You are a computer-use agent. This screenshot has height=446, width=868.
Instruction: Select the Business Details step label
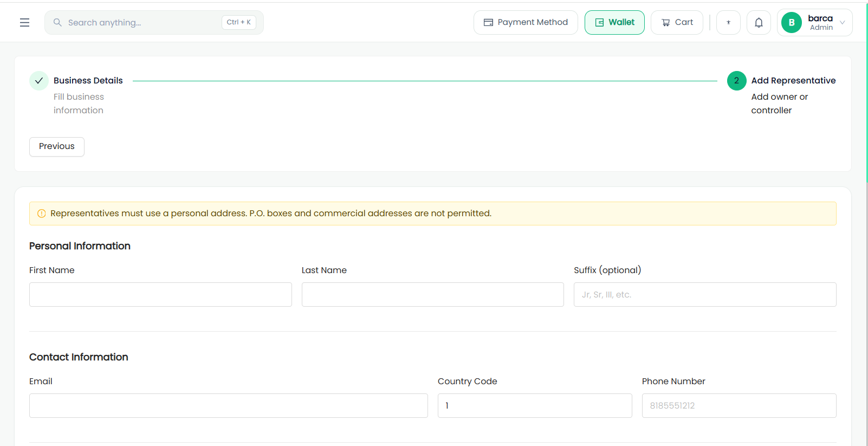point(88,81)
